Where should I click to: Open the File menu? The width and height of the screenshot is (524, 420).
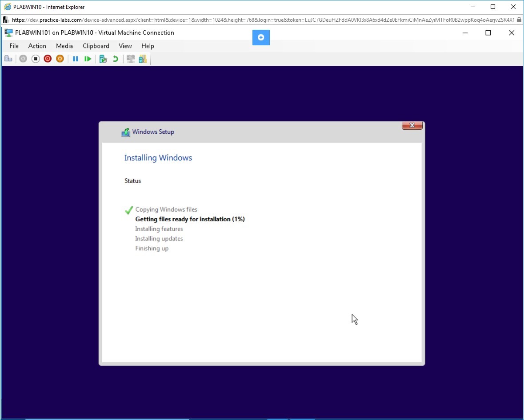tap(14, 46)
